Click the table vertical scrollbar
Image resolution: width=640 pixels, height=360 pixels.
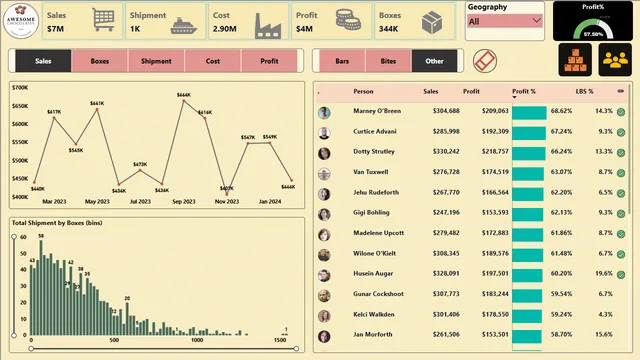(630, 149)
